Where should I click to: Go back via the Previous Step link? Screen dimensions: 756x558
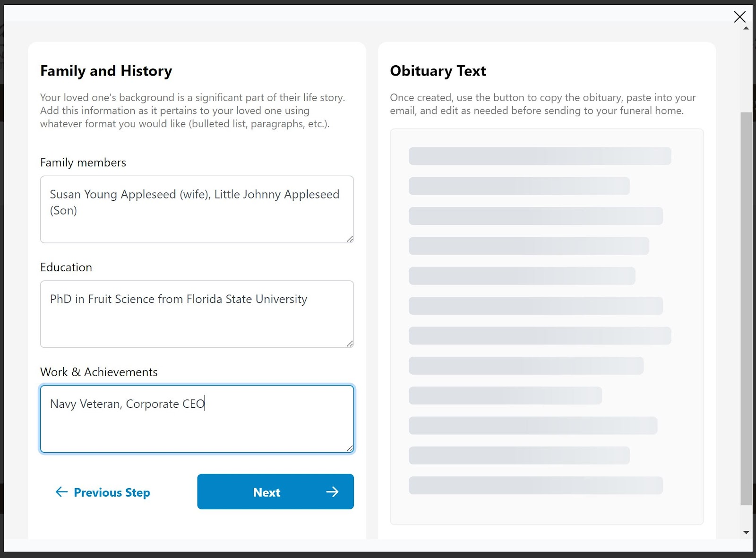point(112,492)
